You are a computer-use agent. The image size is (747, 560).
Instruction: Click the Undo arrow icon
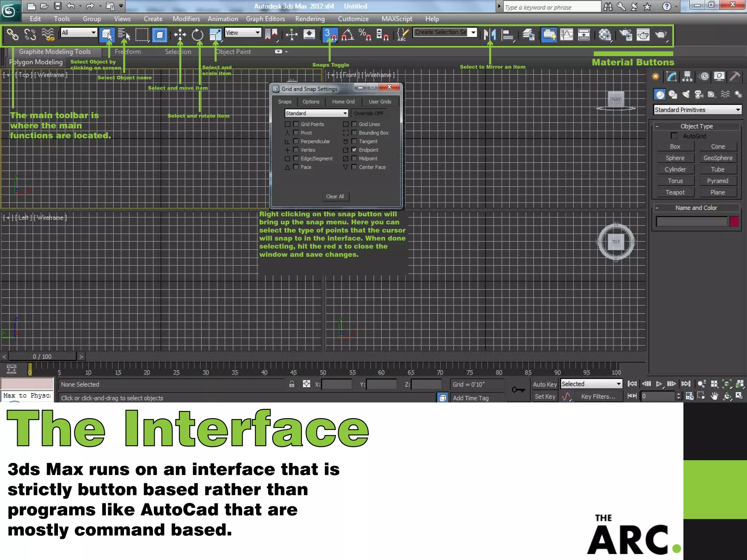click(71, 6)
